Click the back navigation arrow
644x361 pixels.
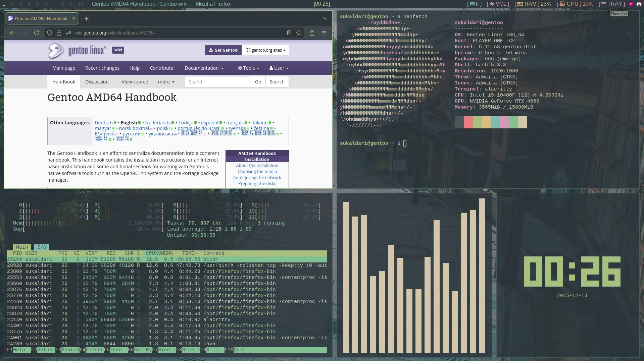pos(12,33)
